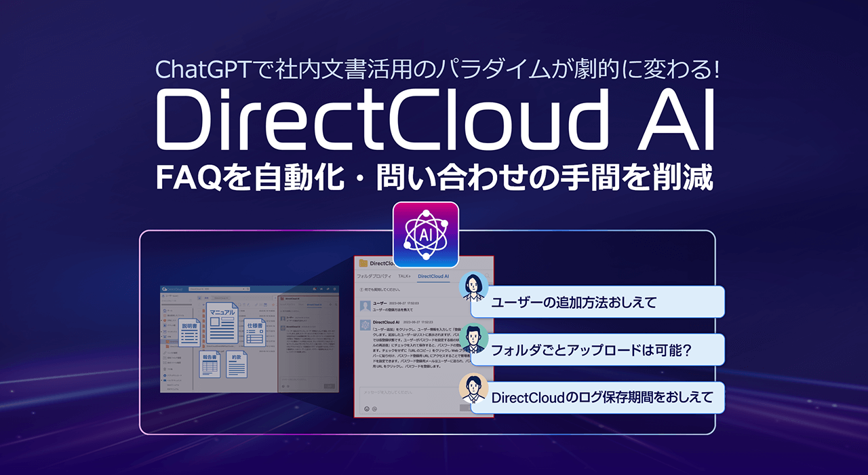Click the avatar beside フォルダごとアップロードは可能?

474,339
